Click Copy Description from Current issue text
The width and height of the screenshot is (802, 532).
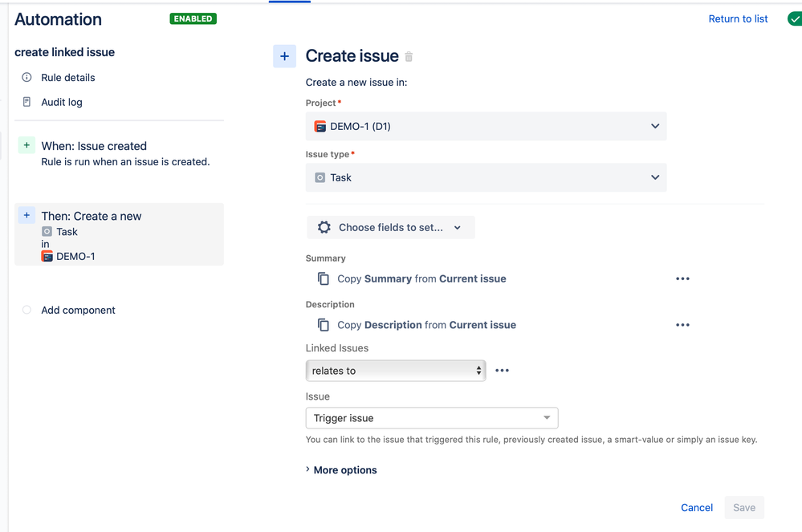click(x=426, y=324)
